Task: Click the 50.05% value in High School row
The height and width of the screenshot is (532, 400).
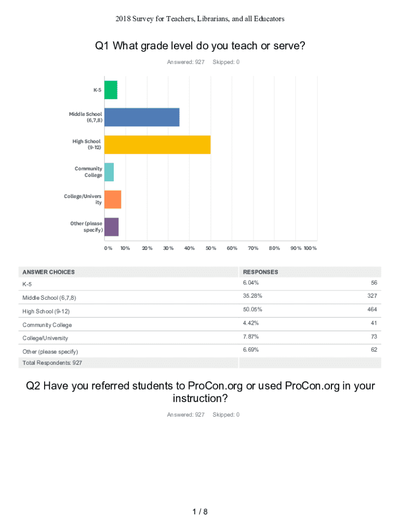Action: click(x=252, y=310)
